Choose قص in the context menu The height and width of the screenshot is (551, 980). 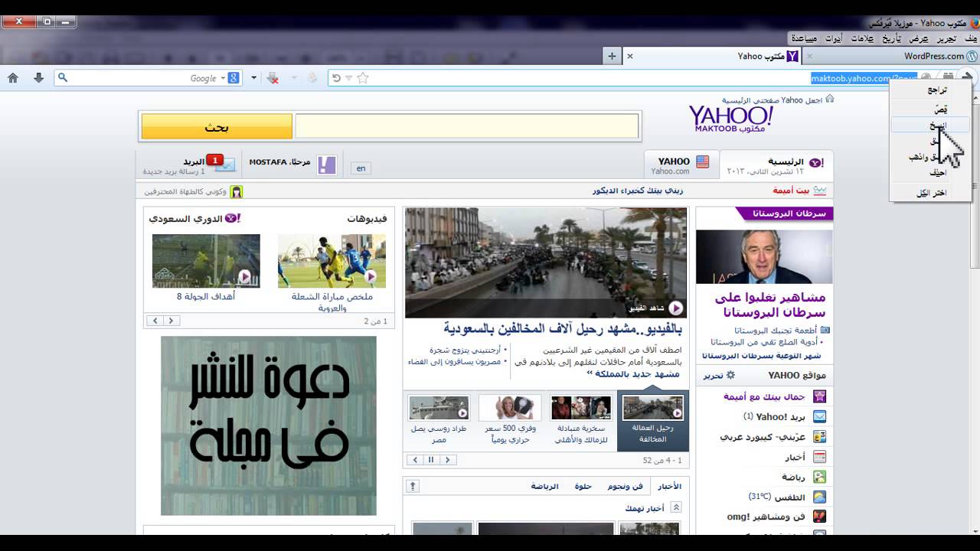930,109
